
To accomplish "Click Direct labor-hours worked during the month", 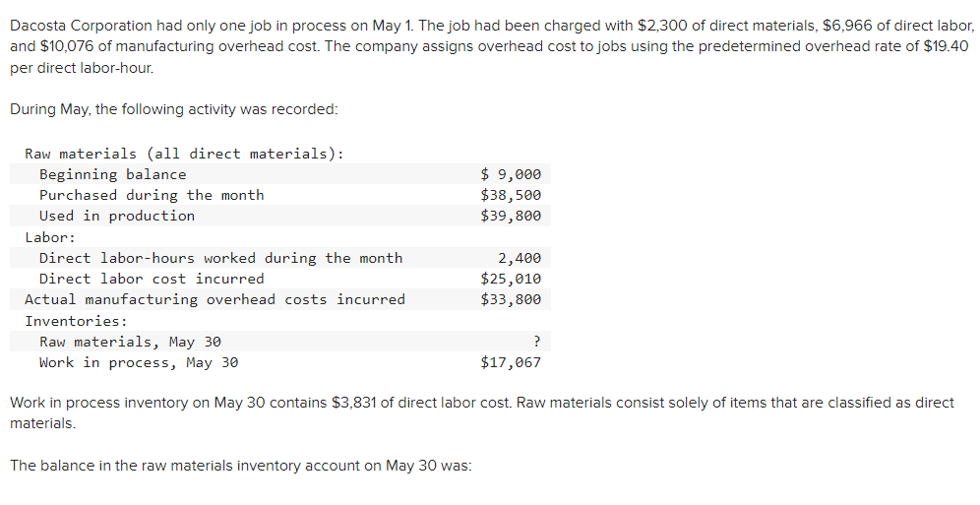I will coord(220,258).
